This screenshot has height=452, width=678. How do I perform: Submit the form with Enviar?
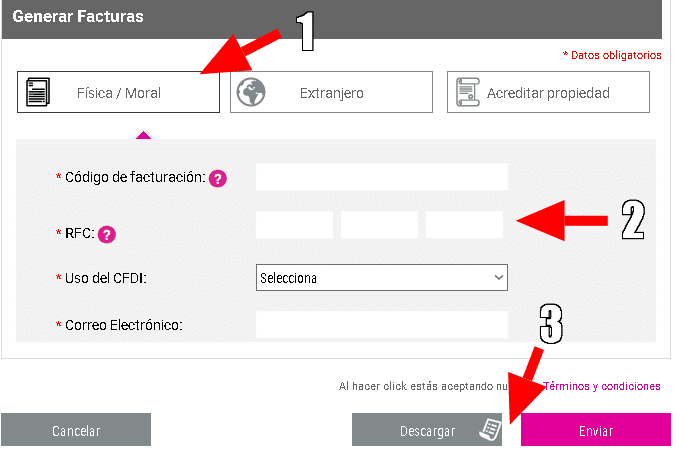596,430
